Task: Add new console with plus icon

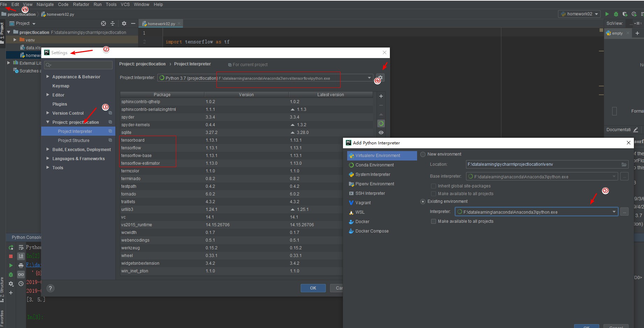Action: [11, 293]
